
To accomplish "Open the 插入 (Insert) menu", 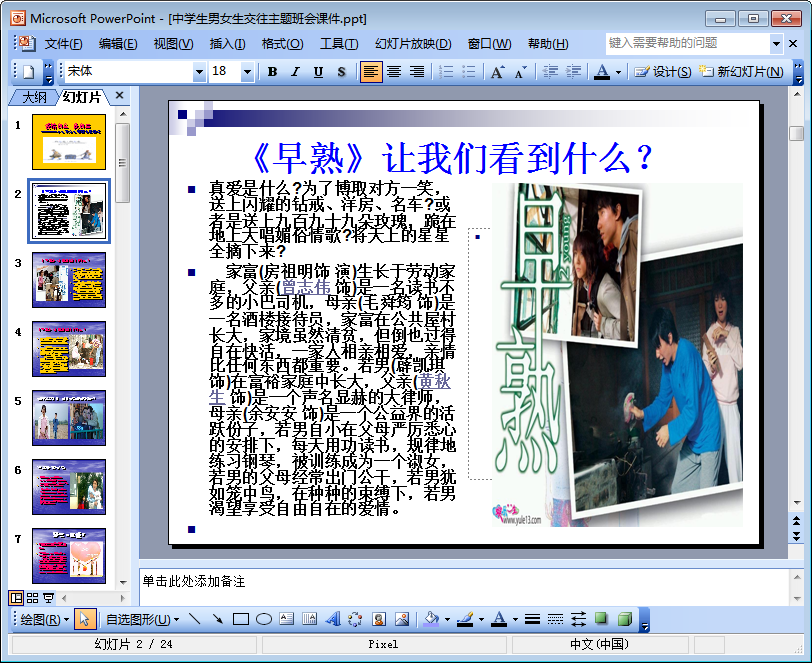I will pyautogui.click(x=227, y=44).
